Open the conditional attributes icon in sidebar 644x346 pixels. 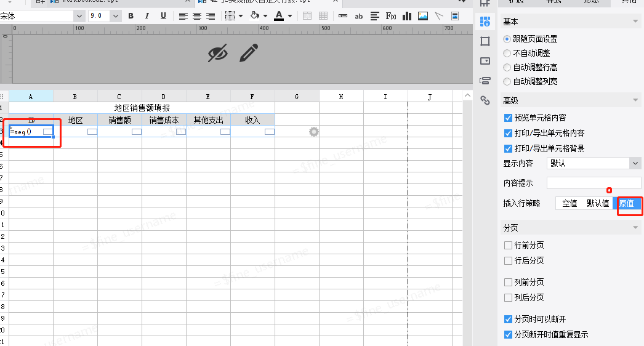[x=485, y=81]
